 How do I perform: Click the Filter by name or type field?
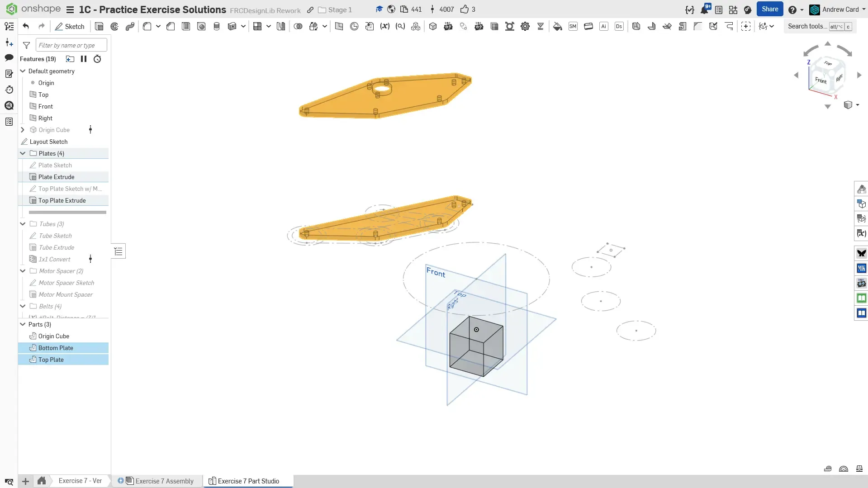(71, 45)
